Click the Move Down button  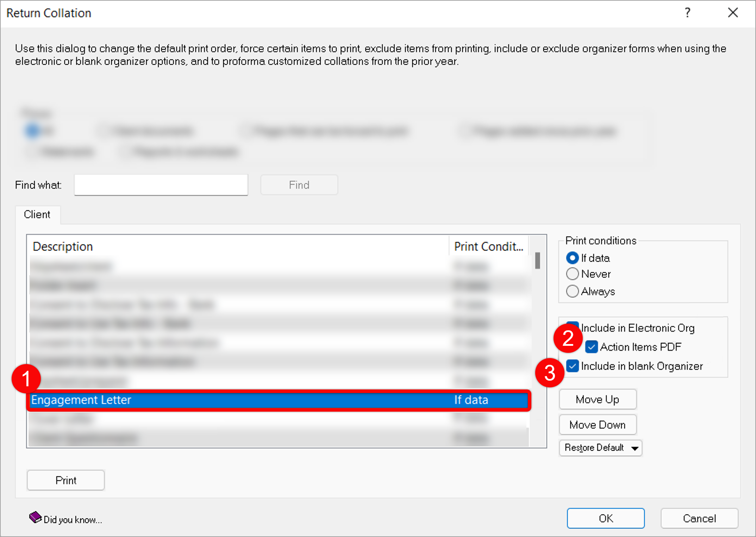point(598,425)
